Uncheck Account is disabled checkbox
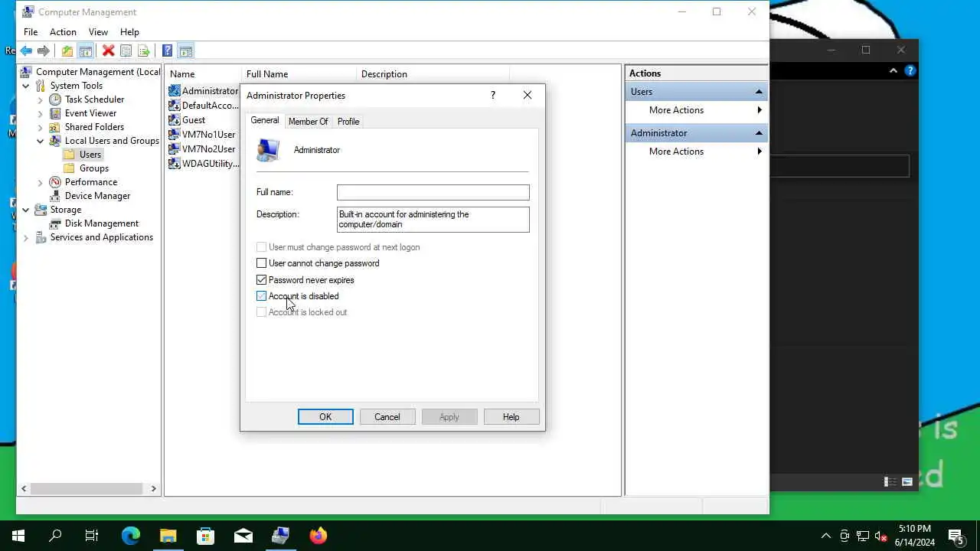This screenshot has height=551, width=980. coord(262,296)
